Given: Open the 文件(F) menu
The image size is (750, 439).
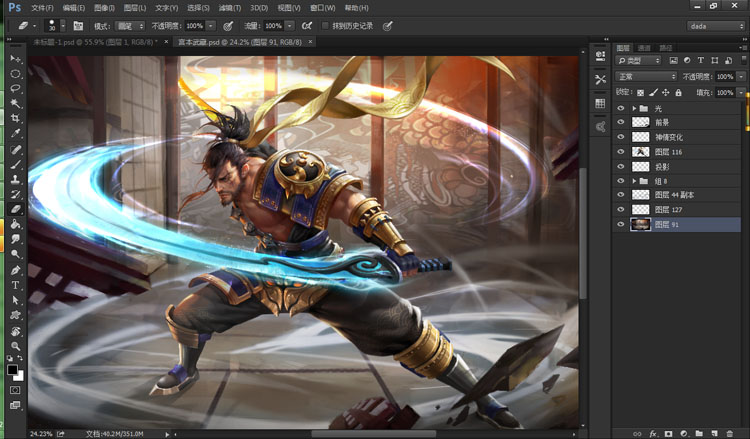Looking at the screenshot, I should [x=42, y=8].
